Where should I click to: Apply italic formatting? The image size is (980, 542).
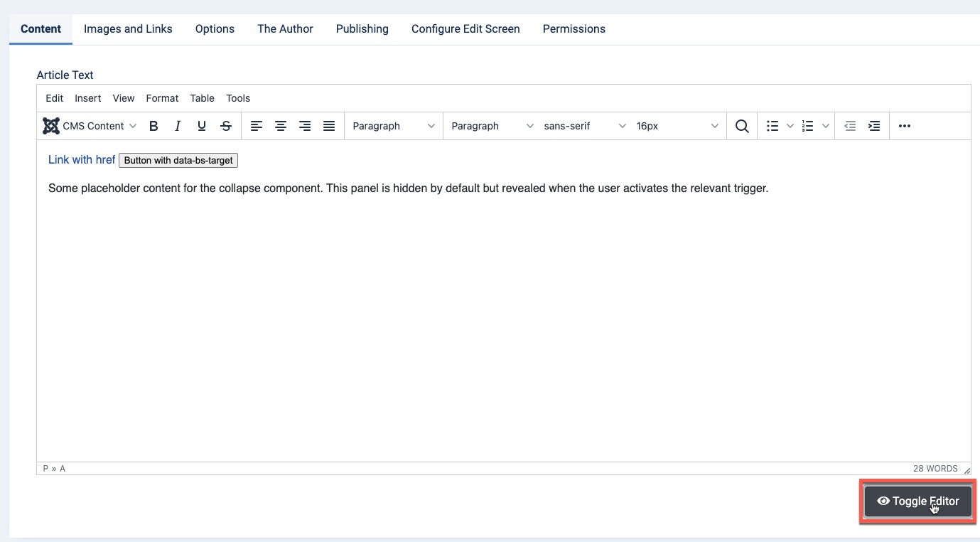(x=178, y=126)
